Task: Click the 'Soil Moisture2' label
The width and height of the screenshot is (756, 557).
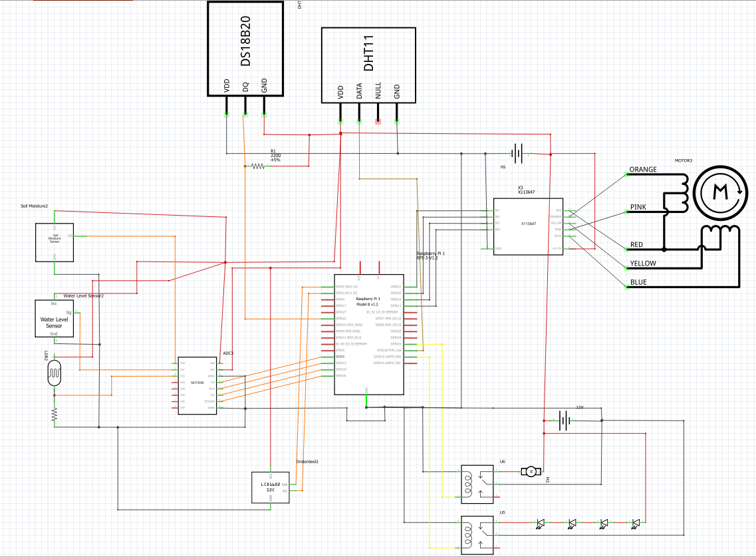Action: pos(34,206)
